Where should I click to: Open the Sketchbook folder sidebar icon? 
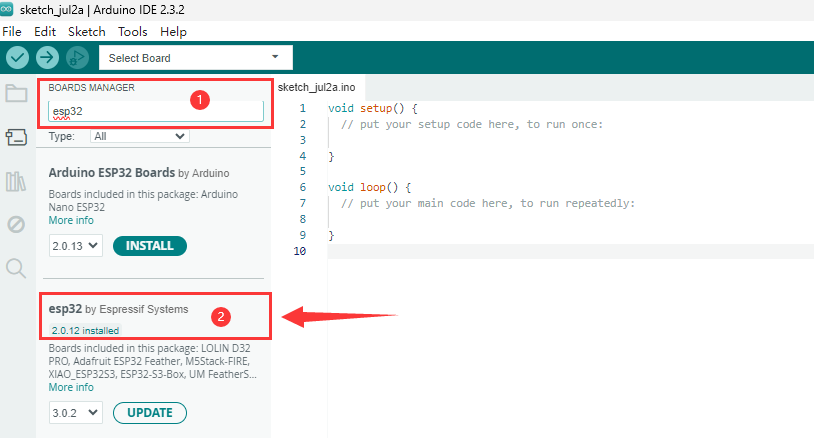pos(16,94)
